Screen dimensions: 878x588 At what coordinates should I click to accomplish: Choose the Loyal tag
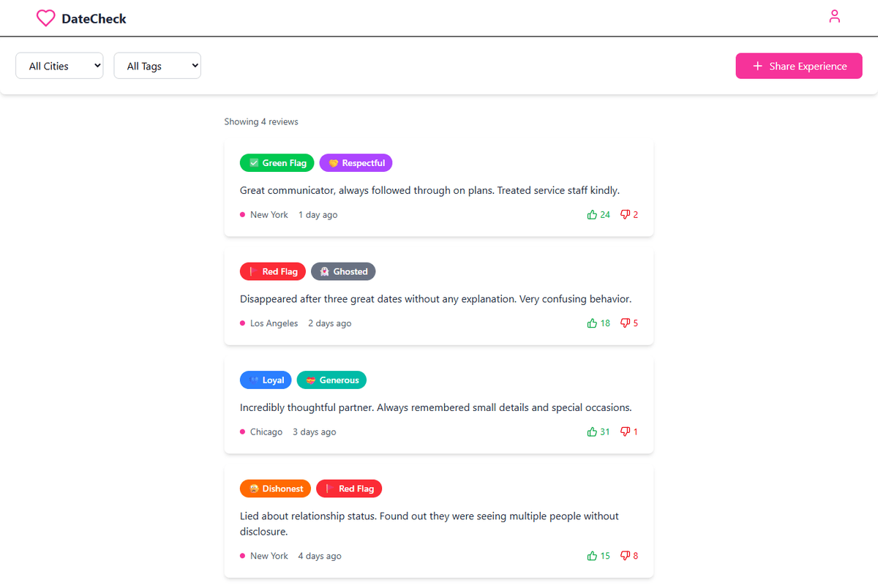[x=266, y=380]
